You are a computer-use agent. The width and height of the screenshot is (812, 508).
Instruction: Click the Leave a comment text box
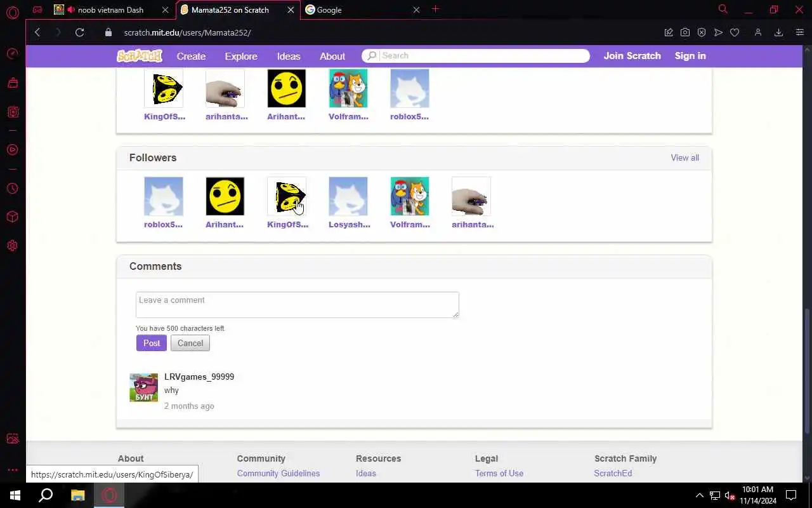(297, 305)
